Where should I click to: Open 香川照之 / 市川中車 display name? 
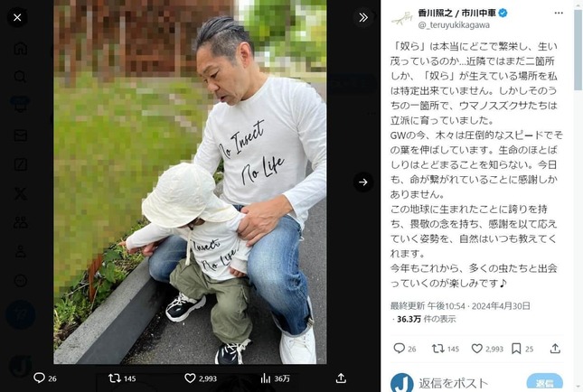456,13
